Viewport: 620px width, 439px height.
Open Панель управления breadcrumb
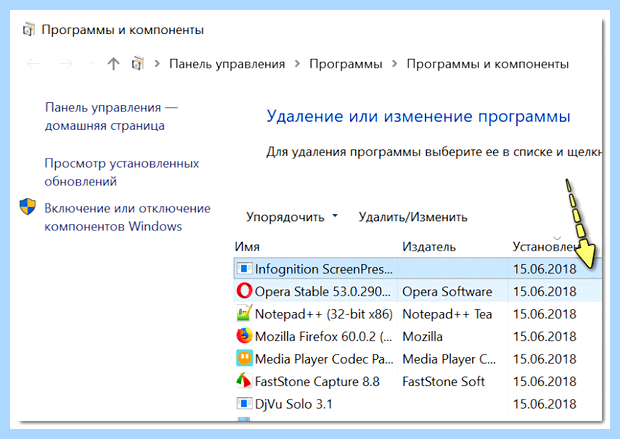(x=227, y=64)
